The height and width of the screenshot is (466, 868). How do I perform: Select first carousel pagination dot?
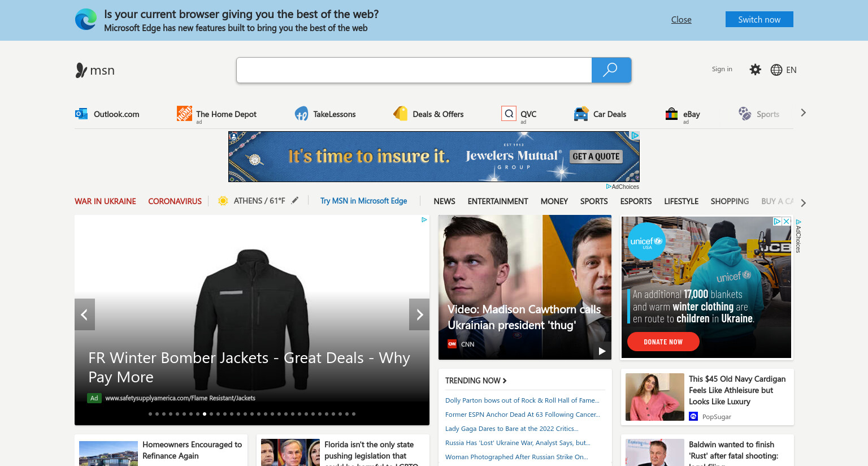pos(150,414)
